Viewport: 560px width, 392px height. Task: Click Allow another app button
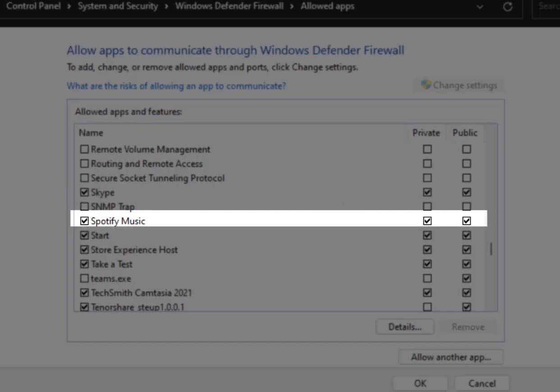[451, 357]
